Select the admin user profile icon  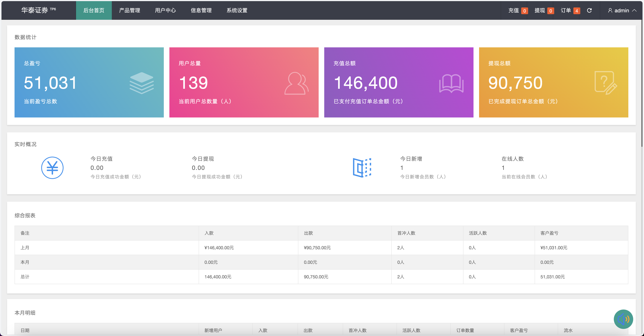(x=610, y=10)
